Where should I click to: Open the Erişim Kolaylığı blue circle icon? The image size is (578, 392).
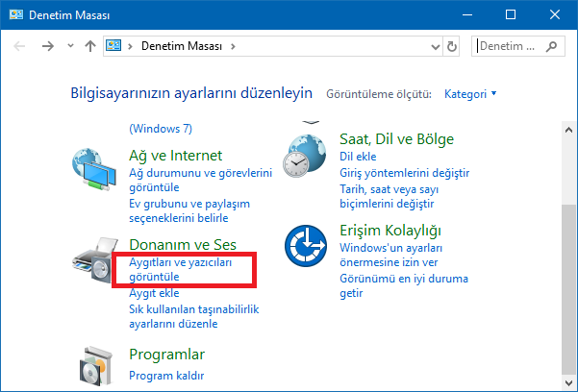click(x=306, y=246)
